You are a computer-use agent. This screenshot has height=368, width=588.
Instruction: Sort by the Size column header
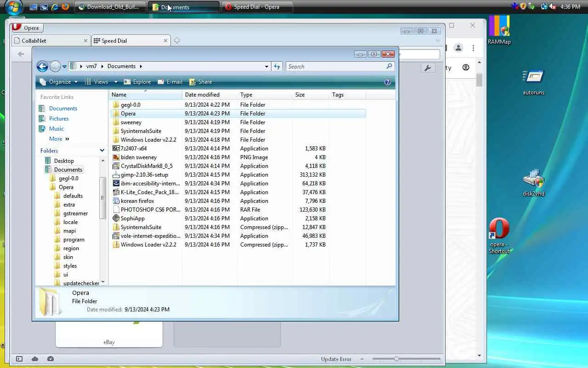coord(311,95)
